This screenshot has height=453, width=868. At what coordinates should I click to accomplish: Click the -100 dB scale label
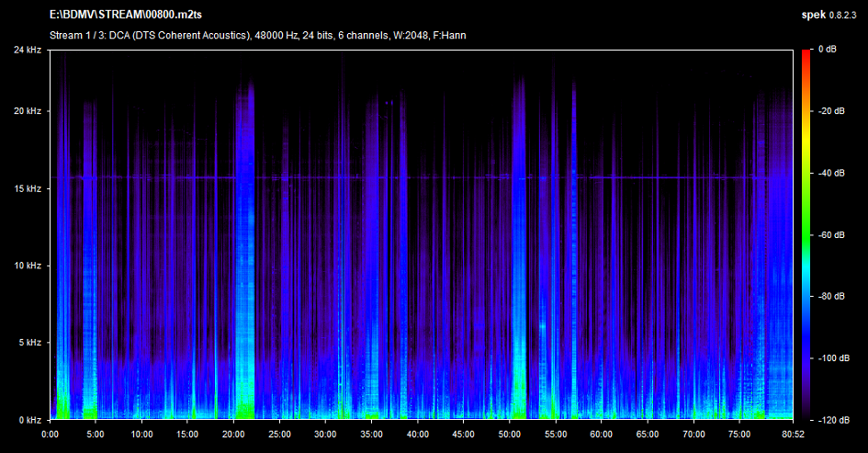coord(833,358)
